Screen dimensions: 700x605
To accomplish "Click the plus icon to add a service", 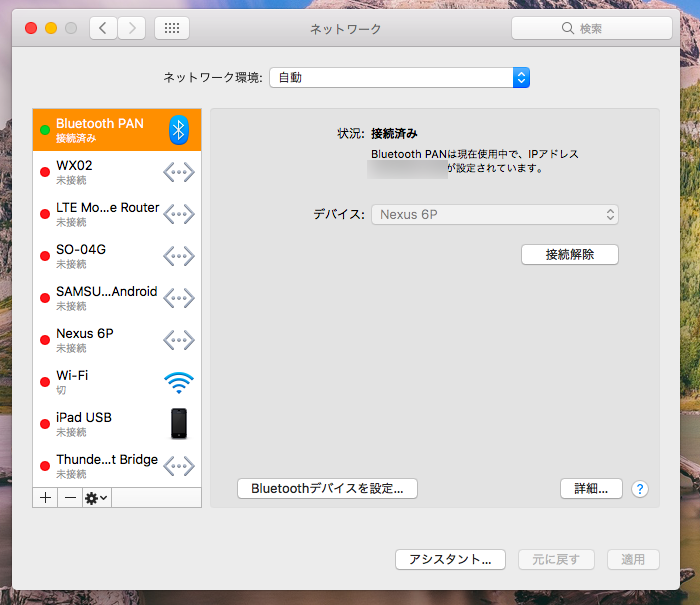I will (45, 497).
